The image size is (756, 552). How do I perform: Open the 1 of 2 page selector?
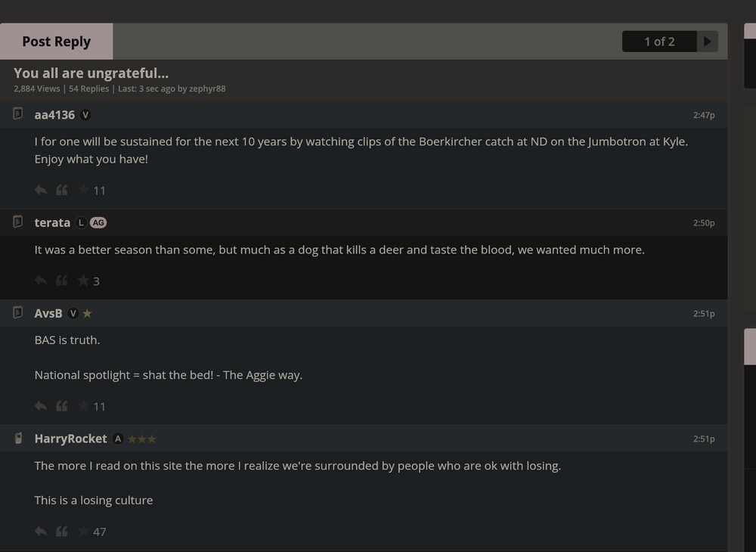[x=658, y=41]
